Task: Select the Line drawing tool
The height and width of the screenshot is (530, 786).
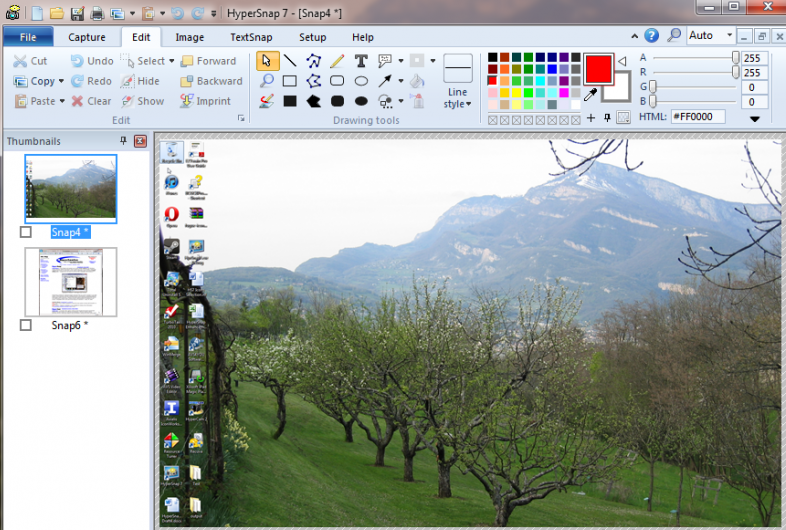Action: coord(289,61)
